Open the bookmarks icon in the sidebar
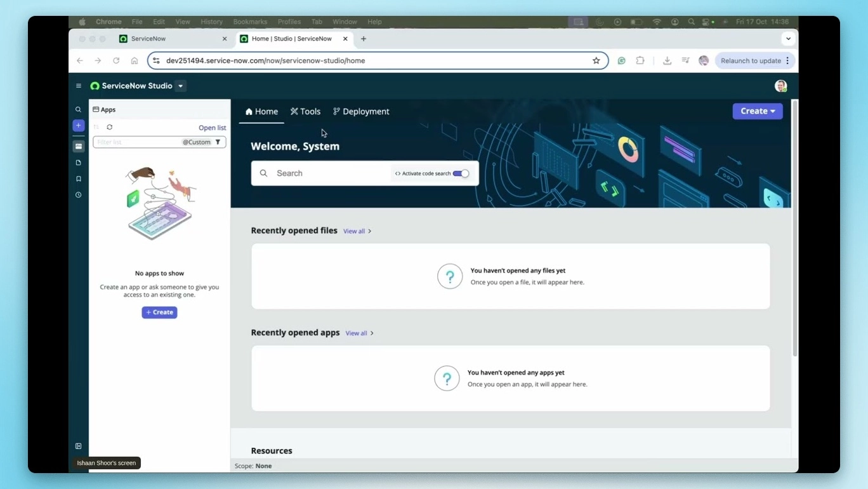Image resolution: width=868 pixels, height=489 pixels. click(x=78, y=178)
